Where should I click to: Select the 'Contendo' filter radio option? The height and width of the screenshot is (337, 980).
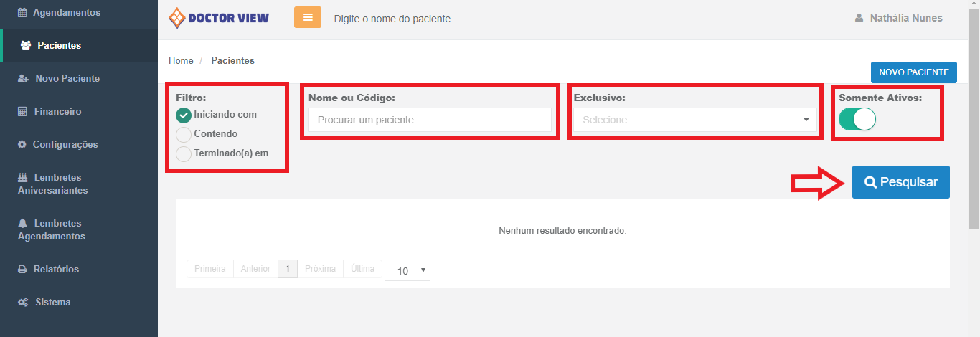coord(184,134)
